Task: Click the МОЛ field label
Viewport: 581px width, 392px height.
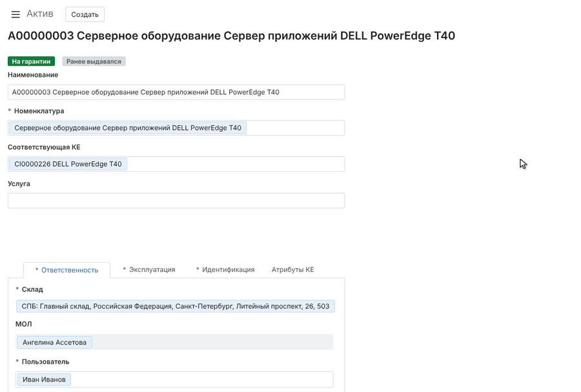Action: point(24,324)
